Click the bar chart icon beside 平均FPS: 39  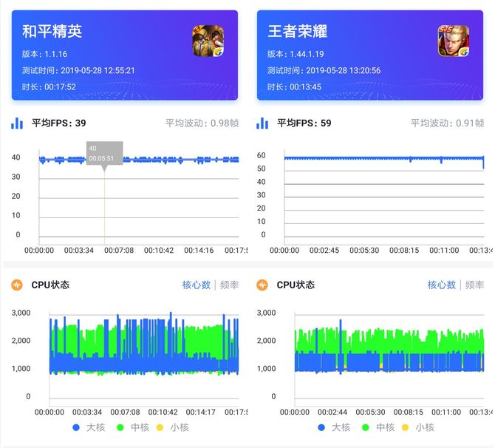[17, 123]
